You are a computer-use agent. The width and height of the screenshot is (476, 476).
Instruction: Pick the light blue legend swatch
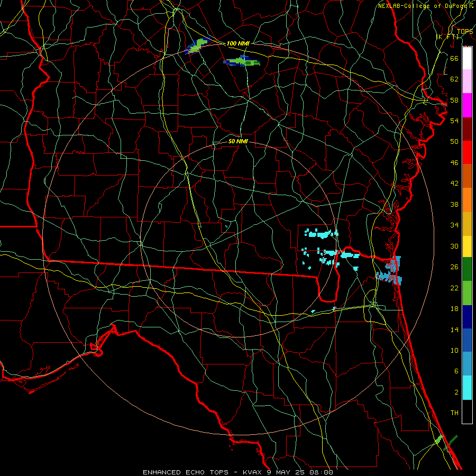click(x=467, y=364)
